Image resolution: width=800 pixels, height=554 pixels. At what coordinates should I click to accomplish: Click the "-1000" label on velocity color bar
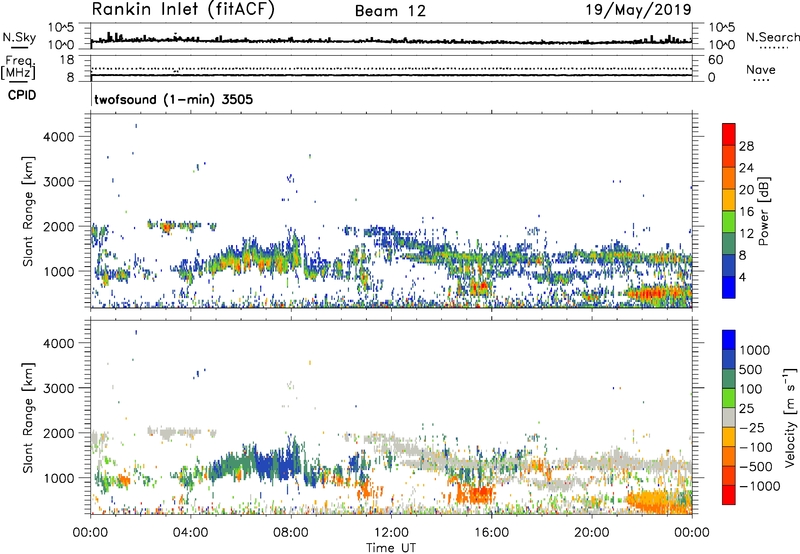click(x=759, y=486)
